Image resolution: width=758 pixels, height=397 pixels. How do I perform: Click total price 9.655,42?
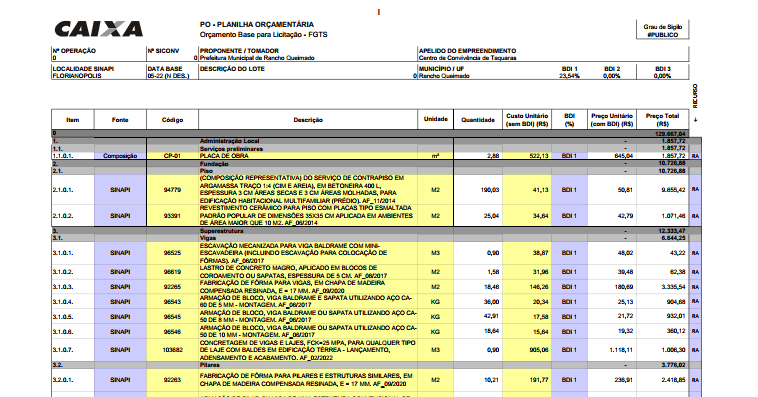673,190
